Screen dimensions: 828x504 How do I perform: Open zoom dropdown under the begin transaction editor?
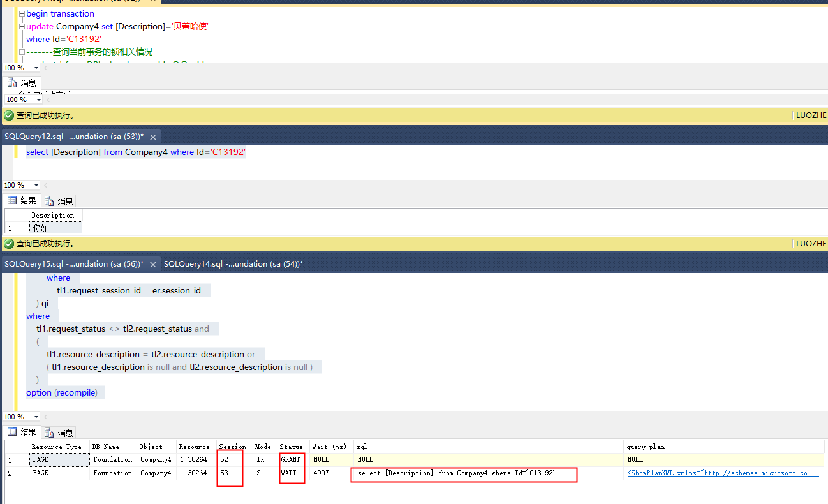pyautogui.click(x=36, y=68)
